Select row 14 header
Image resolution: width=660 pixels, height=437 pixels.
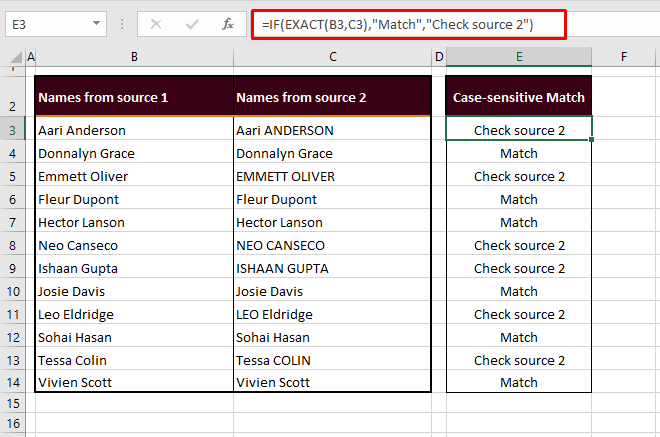tap(13, 383)
